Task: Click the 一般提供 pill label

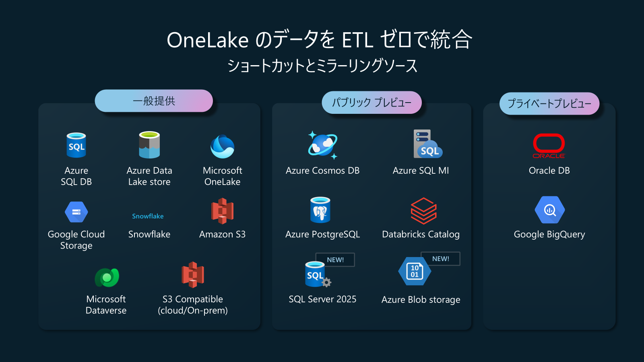Action: (x=154, y=101)
